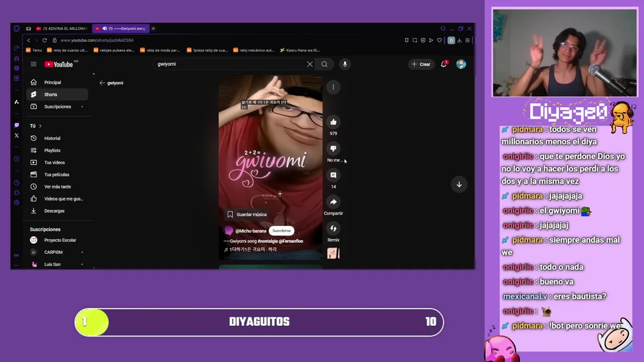The image size is (644, 362).
Task: Open the Short's three-dot options menu
Action: [333, 87]
